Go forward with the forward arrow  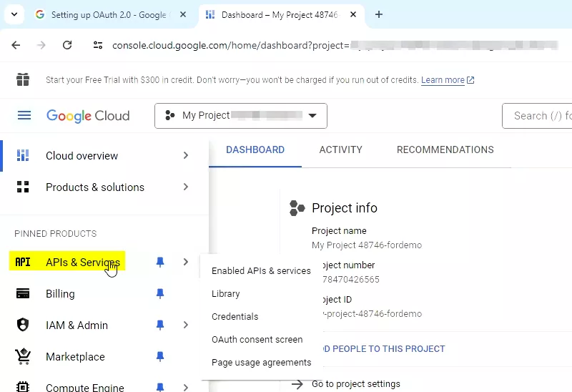click(x=41, y=45)
